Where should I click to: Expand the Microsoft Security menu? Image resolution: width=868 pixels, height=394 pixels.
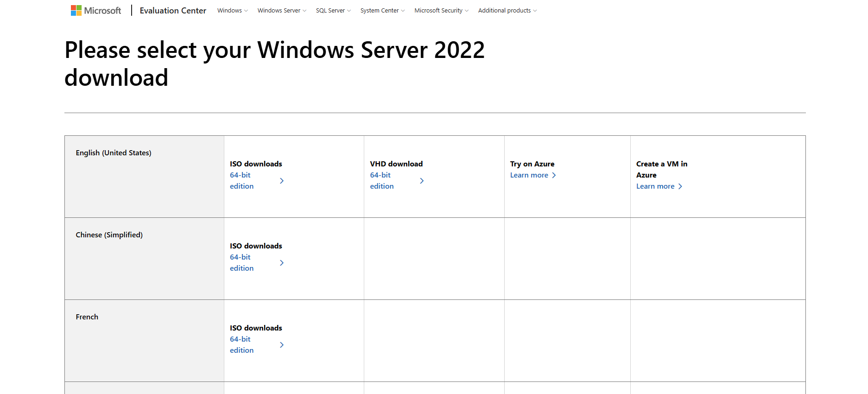pos(441,10)
